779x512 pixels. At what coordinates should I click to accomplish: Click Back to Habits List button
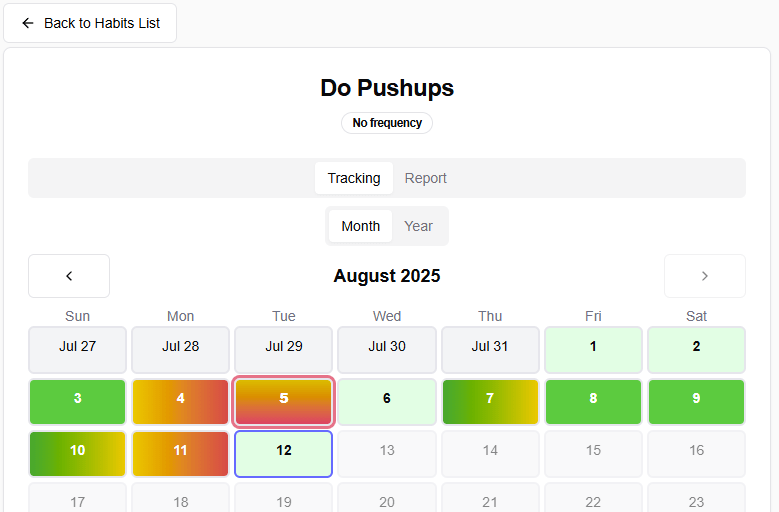(90, 23)
